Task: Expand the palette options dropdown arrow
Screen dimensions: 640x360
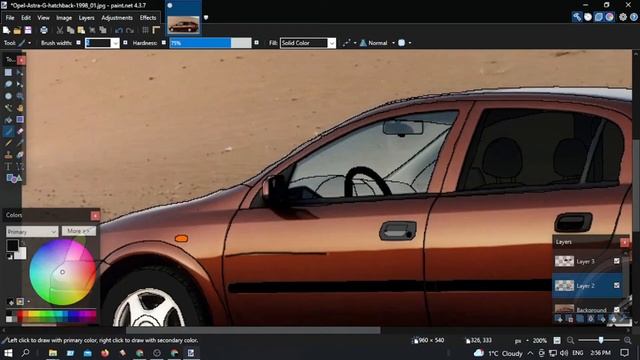Action: (29, 302)
